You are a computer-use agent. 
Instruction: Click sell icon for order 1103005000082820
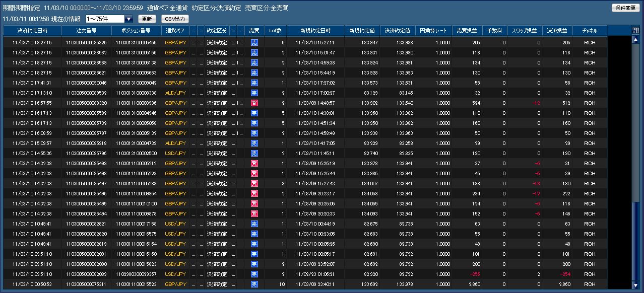(254, 234)
